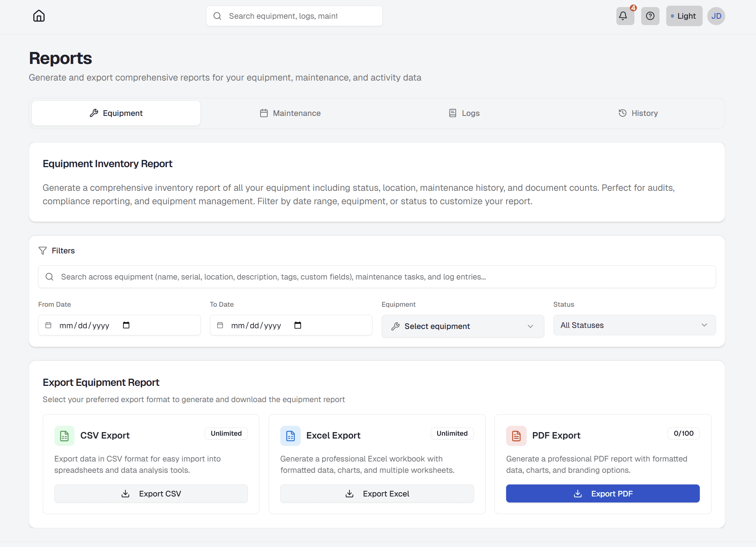Click the search magnifier in the top search bar

coord(217,16)
